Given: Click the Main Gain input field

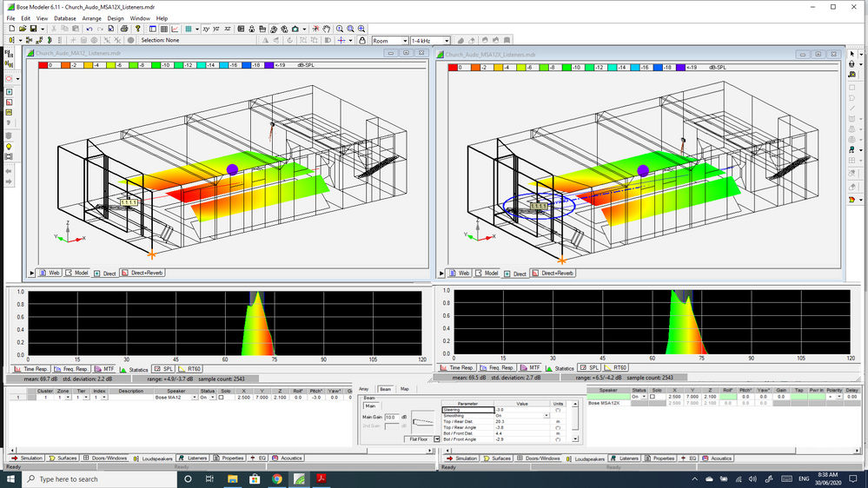Looking at the screenshot, I should pyautogui.click(x=391, y=417).
